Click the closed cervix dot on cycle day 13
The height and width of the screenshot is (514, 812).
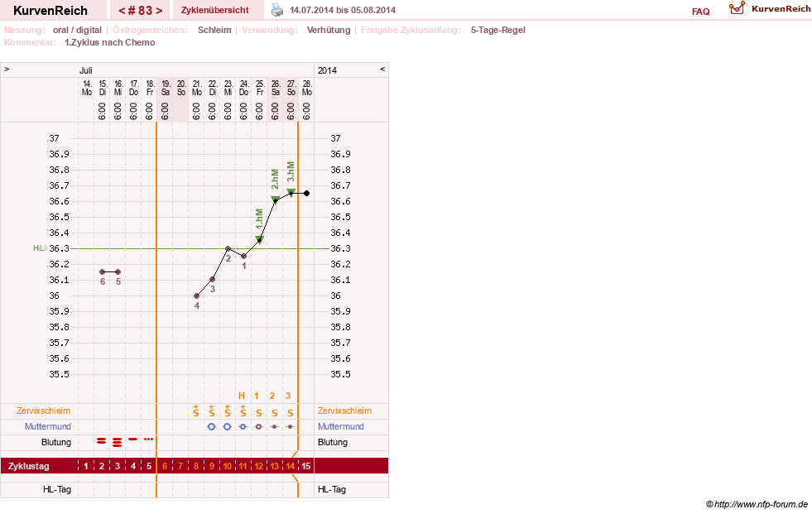pyautogui.click(x=275, y=426)
